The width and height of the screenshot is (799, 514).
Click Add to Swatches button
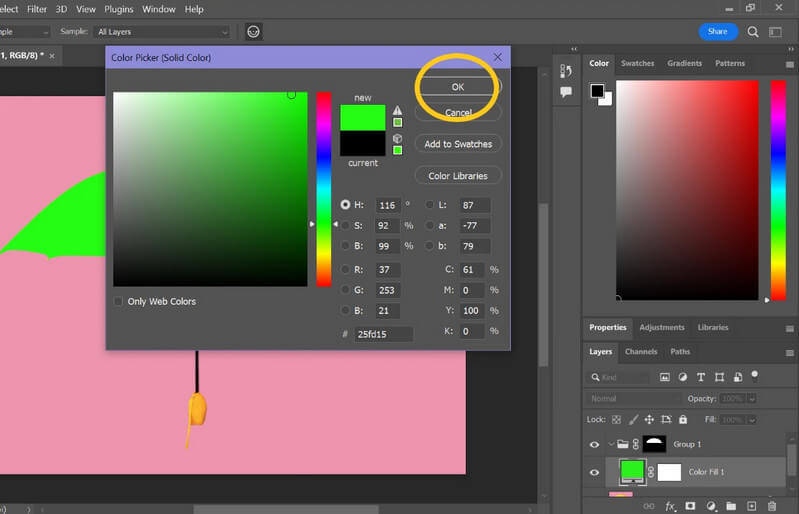[x=458, y=144]
